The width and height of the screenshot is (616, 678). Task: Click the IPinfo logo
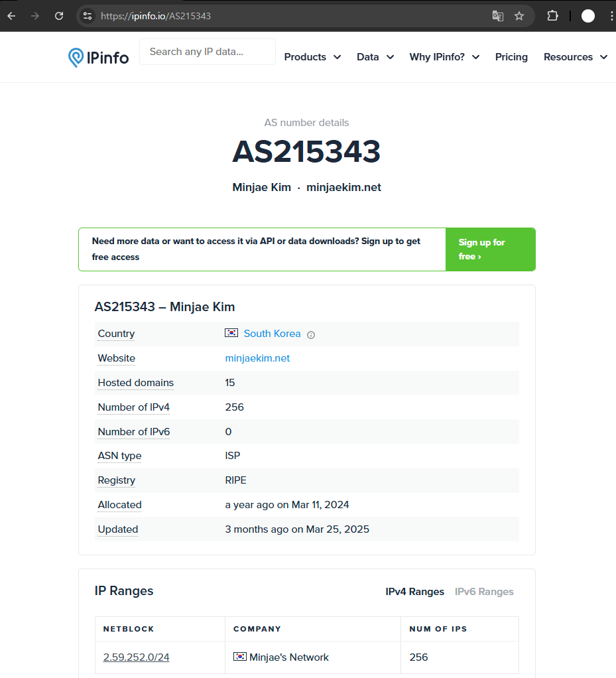click(98, 57)
